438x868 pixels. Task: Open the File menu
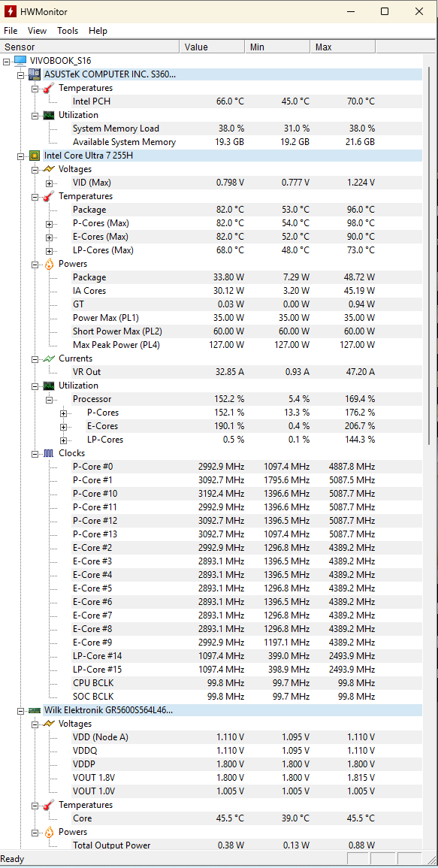pyautogui.click(x=11, y=31)
